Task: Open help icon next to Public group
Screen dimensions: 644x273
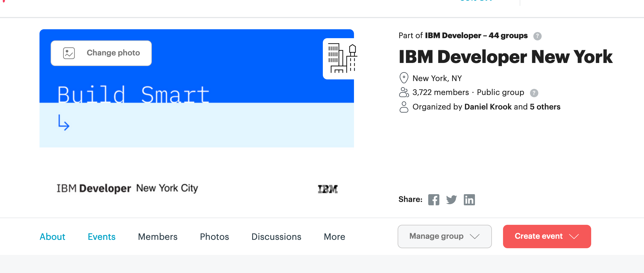Action: (x=534, y=93)
